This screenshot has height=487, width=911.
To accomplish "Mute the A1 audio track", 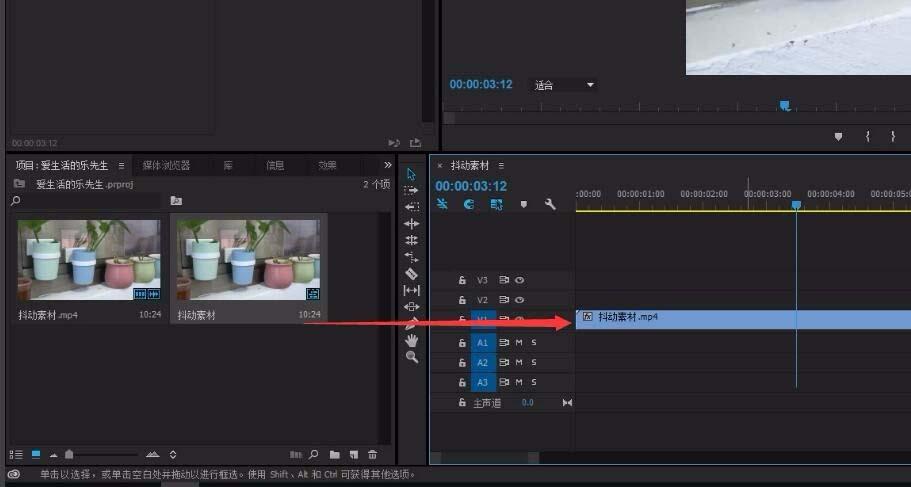I will (519, 342).
